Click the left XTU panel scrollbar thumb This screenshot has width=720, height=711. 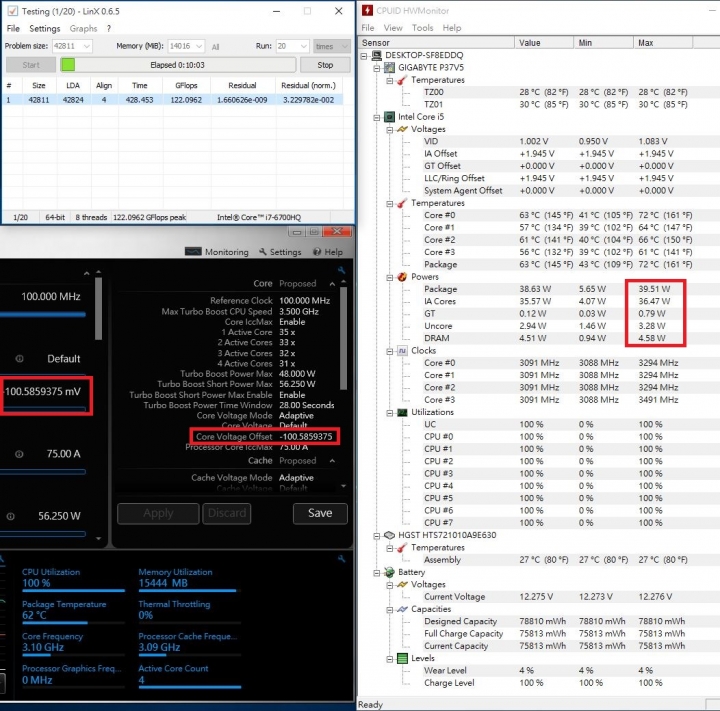(98, 308)
